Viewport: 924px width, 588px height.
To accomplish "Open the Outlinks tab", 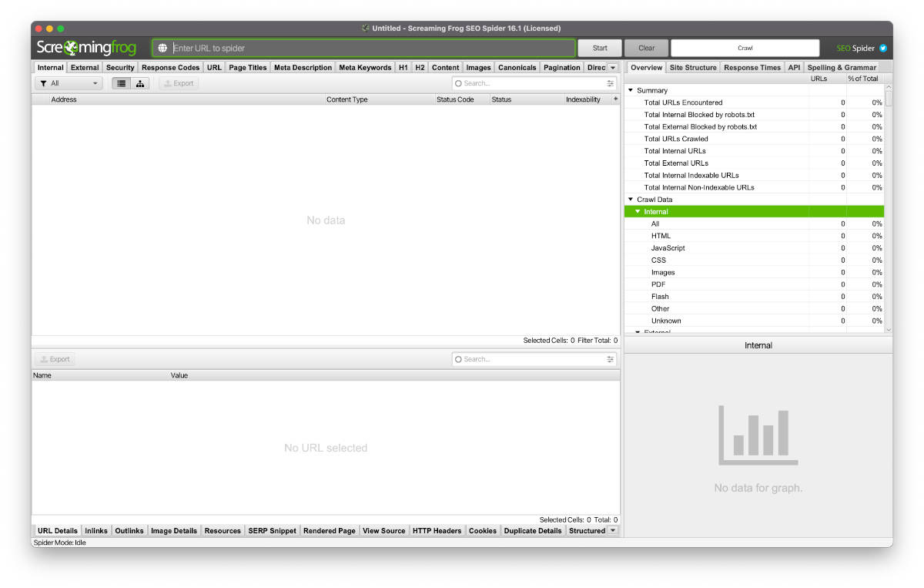I will [x=129, y=531].
